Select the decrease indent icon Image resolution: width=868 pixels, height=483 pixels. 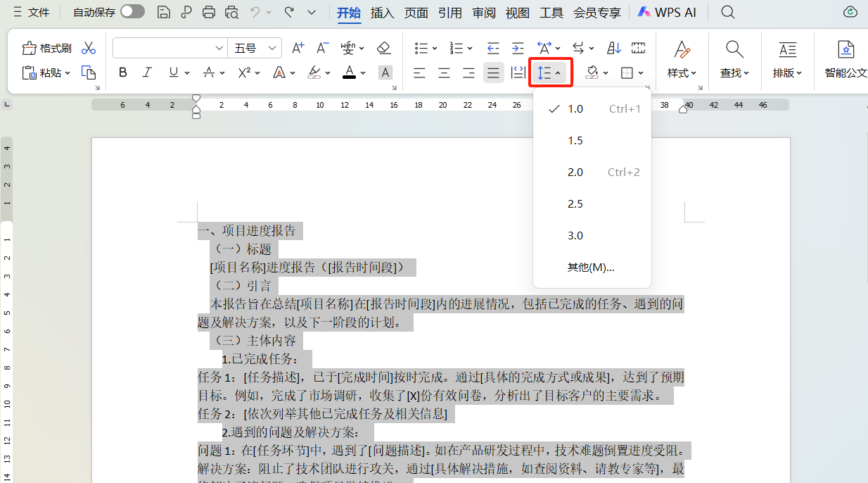coord(493,47)
